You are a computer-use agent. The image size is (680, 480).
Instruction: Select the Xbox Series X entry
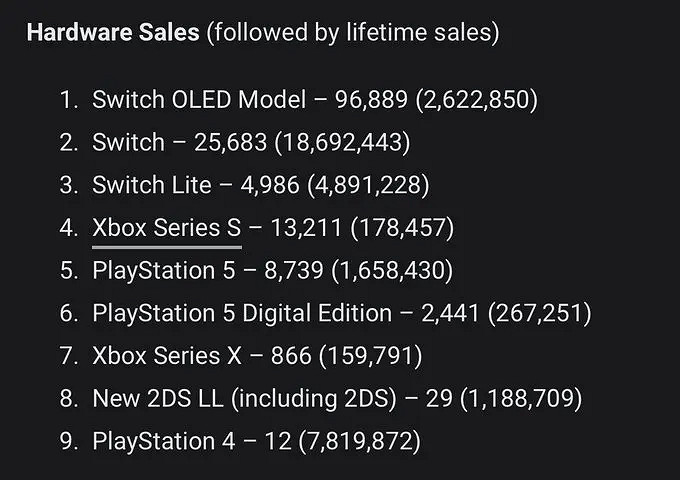click(x=167, y=356)
